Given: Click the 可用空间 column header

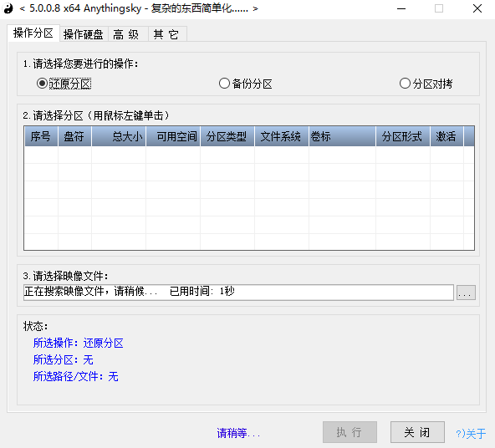Looking at the screenshot, I should point(173,136).
